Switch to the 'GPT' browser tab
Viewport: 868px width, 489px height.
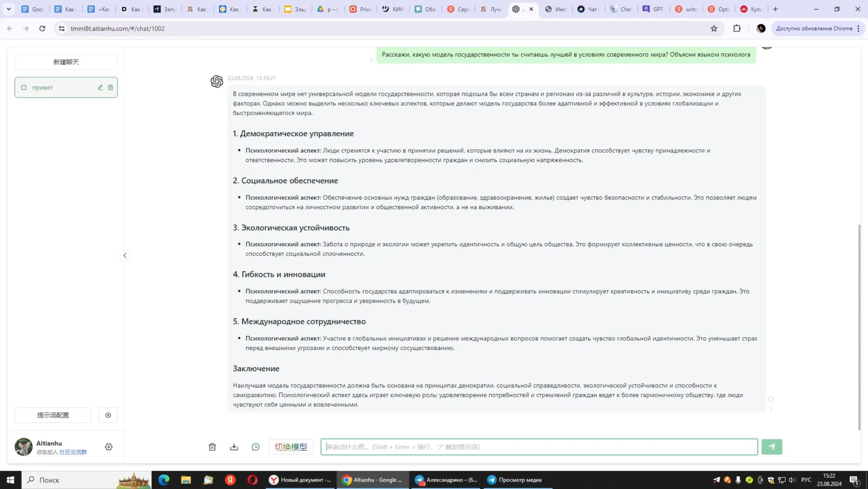tap(654, 9)
